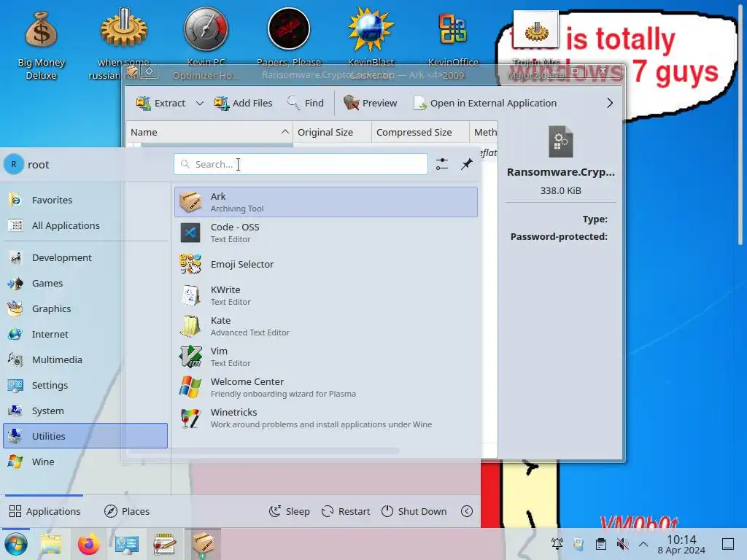
Task: Open the file manager taskbar icon
Action: click(x=51, y=544)
